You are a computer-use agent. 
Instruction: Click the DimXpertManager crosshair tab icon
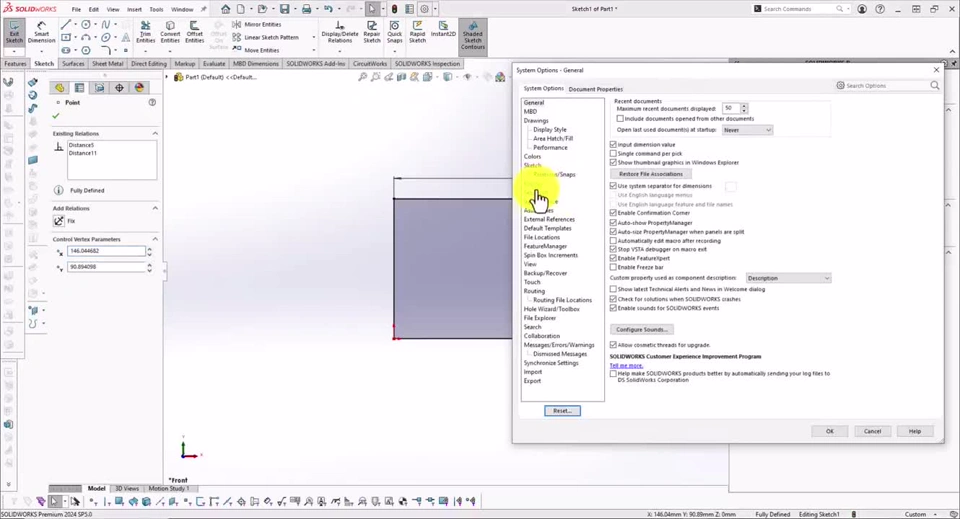[x=119, y=88]
